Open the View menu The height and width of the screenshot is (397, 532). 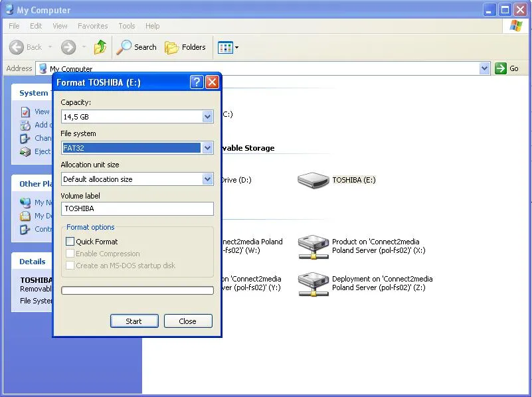(60, 26)
